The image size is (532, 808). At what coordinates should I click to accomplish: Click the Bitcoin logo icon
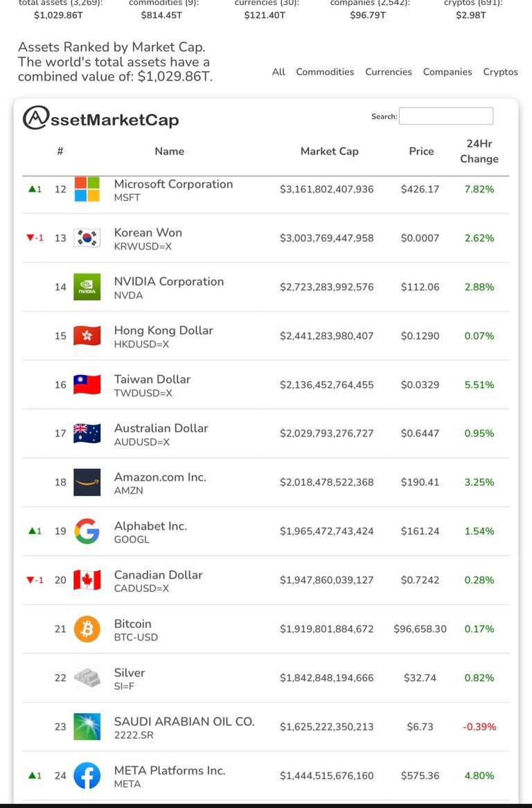point(87,629)
